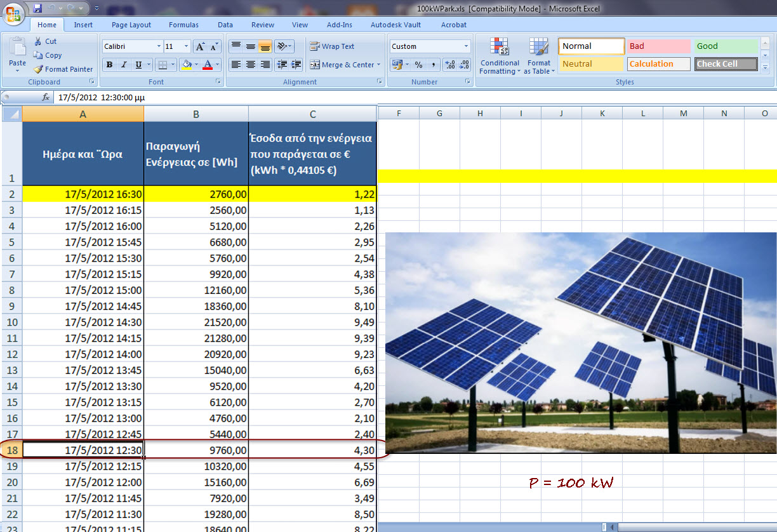Switch to the Data tab
This screenshot has height=532, width=777.
click(x=225, y=25)
